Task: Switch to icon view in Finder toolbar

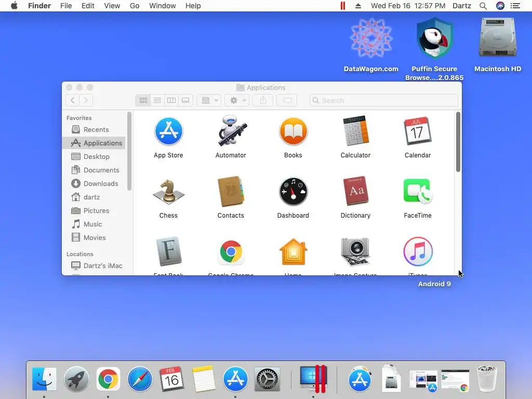Action: tap(143, 100)
